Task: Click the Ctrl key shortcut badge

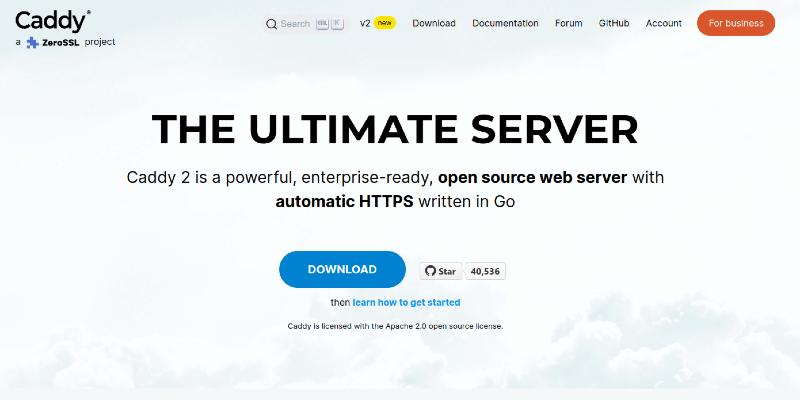Action: (322, 23)
